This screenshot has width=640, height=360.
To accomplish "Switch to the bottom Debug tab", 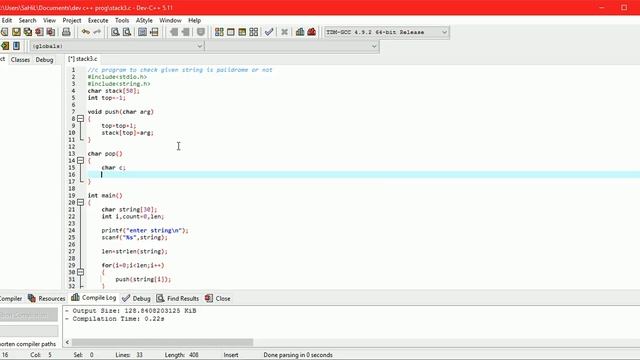I will tap(136, 298).
